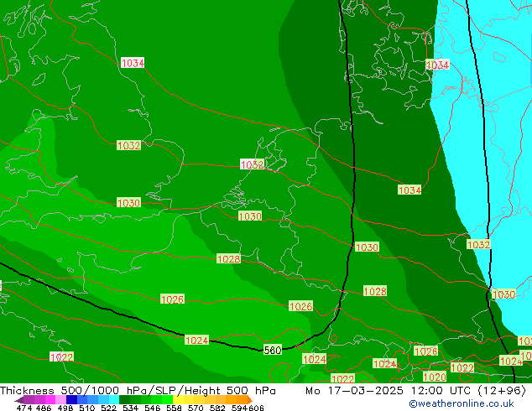The image size is (532, 411).
Task: Click the legend value 486
Action: click(44, 408)
